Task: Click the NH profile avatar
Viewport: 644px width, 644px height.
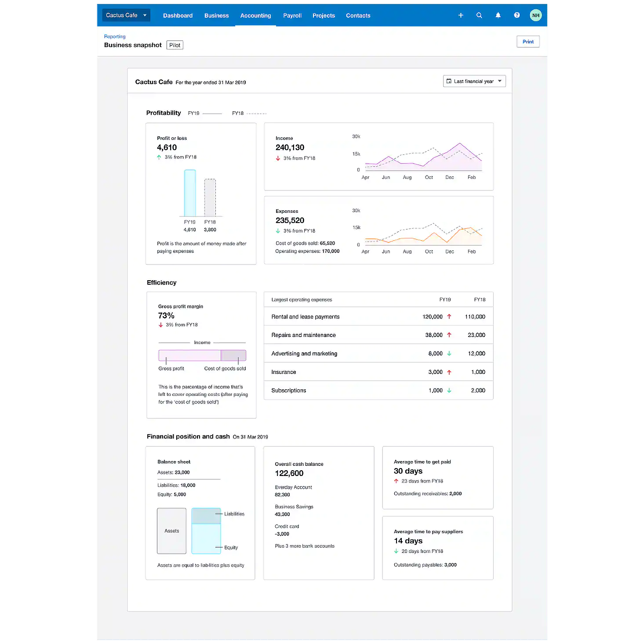Action: coord(535,15)
